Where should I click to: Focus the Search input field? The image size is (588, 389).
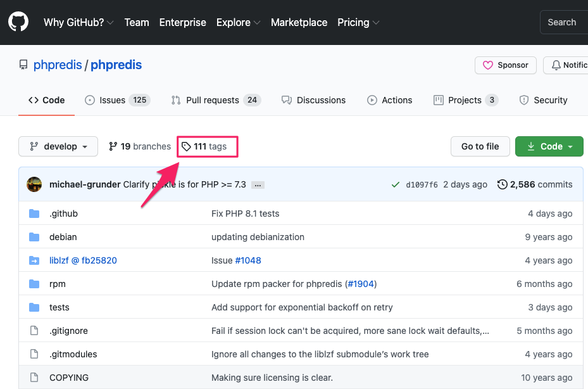tap(564, 23)
